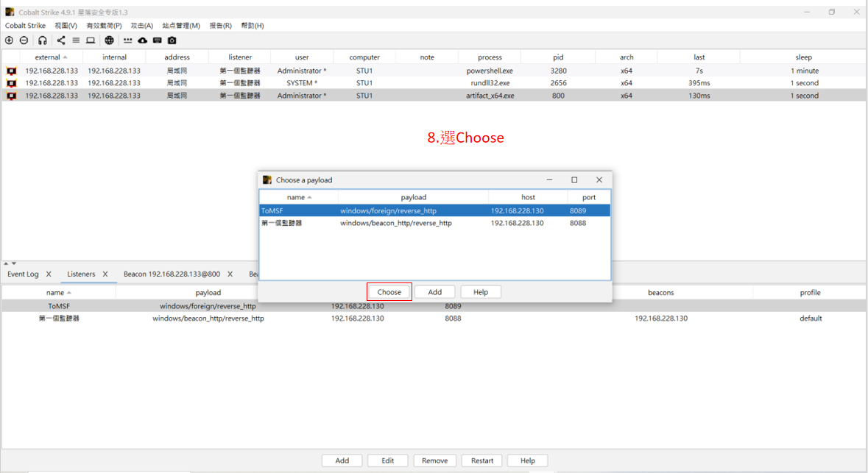
Task: Switch to the Beacon 192.168.228.133@800 tab
Action: (x=172, y=274)
